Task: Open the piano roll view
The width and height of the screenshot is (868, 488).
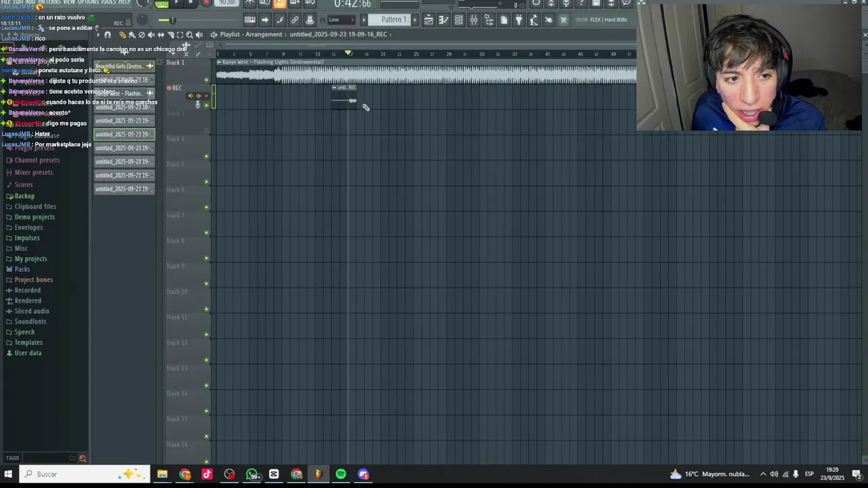Action: pyautogui.click(x=250, y=20)
